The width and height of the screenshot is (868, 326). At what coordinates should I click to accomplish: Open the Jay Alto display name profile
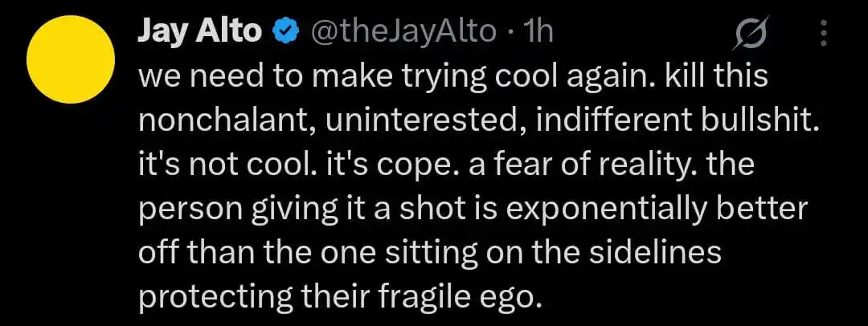pyautogui.click(x=199, y=33)
